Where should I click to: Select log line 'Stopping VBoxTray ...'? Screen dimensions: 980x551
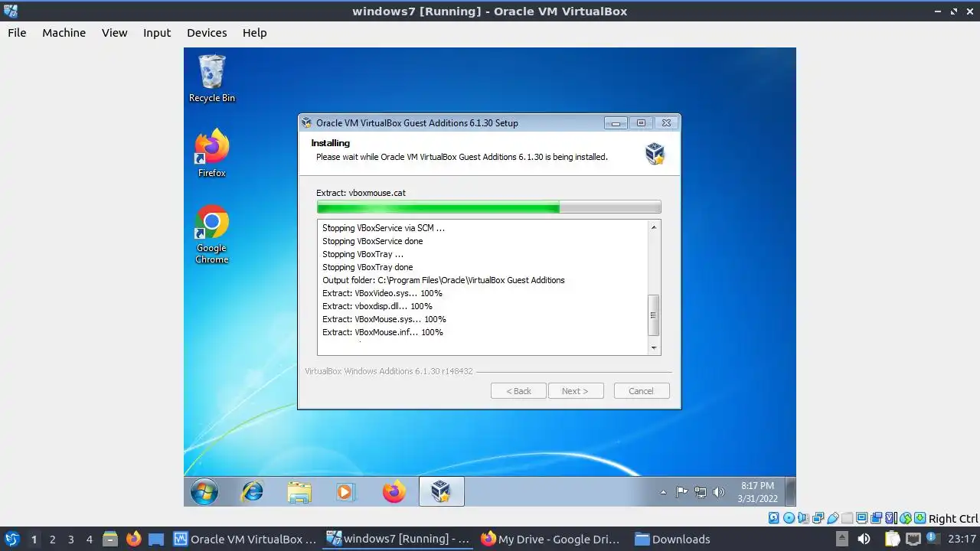363,254
